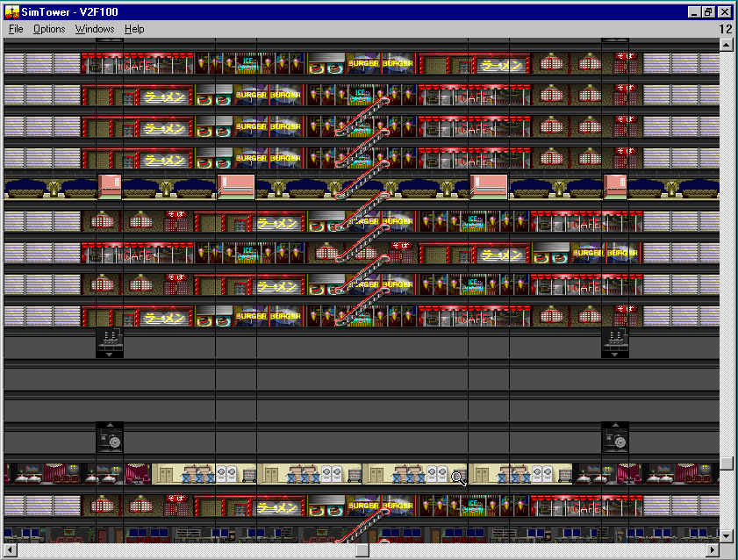Open the Options menu
Image resolution: width=738 pixels, height=560 pixels.
pos(48,29)
